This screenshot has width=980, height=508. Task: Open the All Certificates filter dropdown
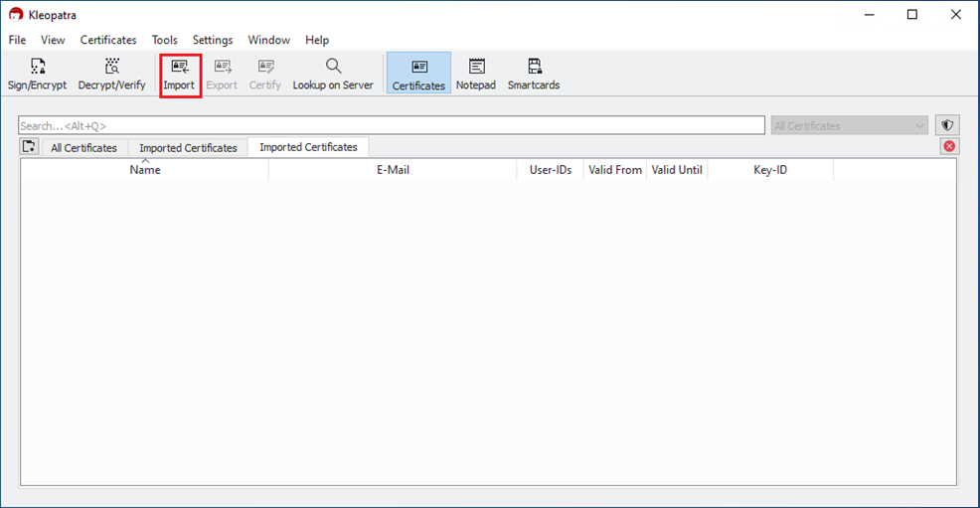(849, 125)
